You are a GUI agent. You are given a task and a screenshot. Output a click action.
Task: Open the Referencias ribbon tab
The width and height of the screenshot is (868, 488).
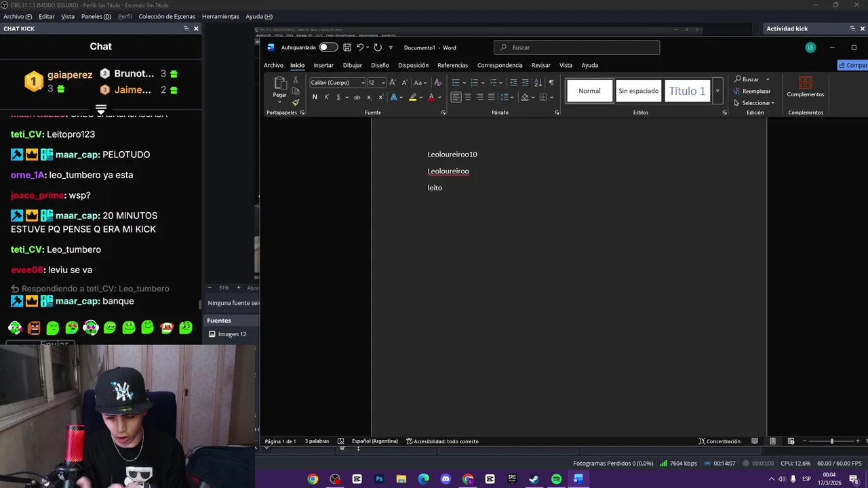click(x=452, y=65)
